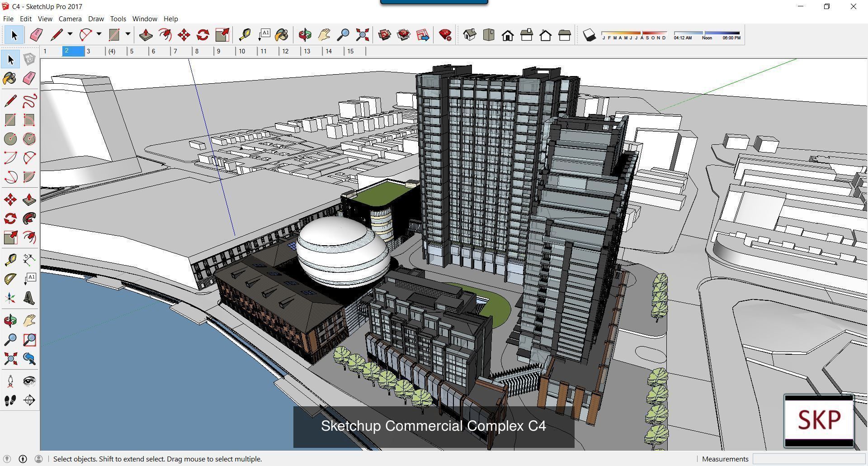Choose the Tape Measure tool in top toolbar
868x466 pixels.
tap(245, 35)
